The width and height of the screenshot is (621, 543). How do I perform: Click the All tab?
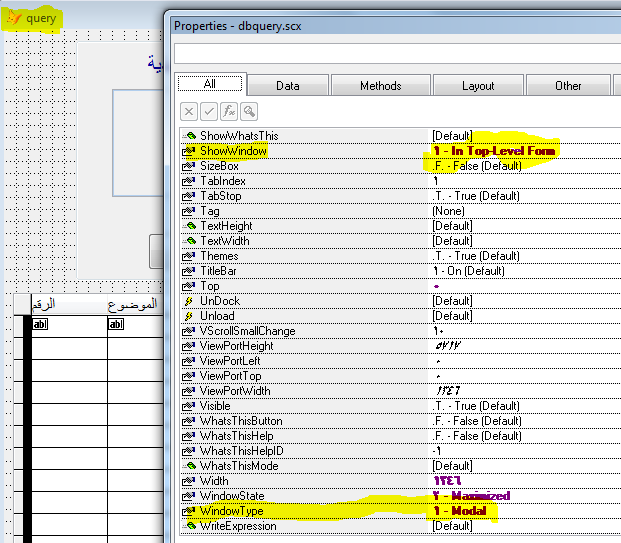pos(210,84)
